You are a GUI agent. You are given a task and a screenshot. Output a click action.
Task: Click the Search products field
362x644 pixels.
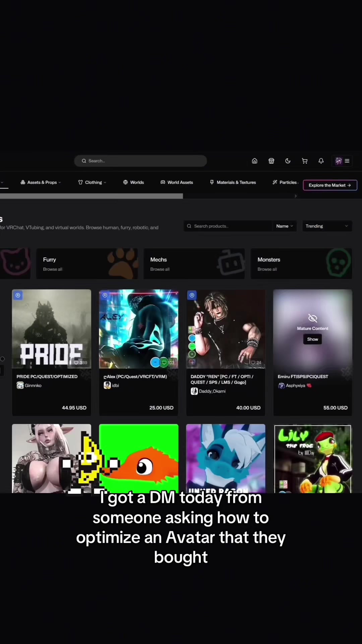pos(229,226)
